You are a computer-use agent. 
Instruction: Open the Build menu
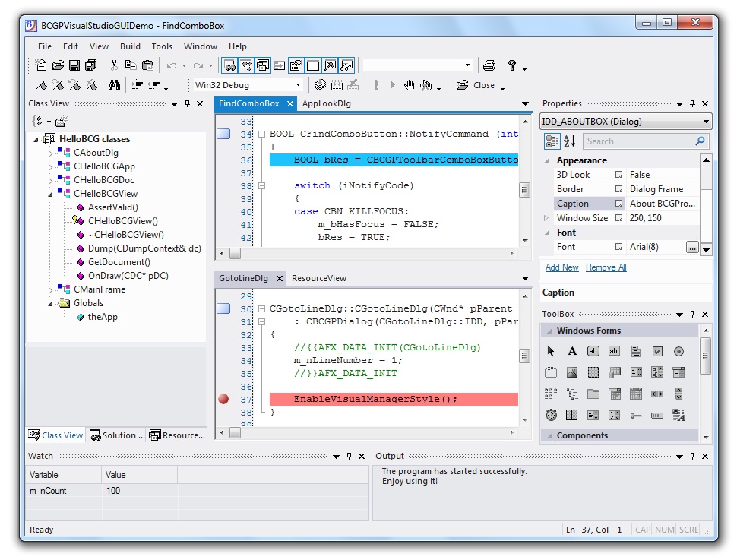[x=130, y=46]
